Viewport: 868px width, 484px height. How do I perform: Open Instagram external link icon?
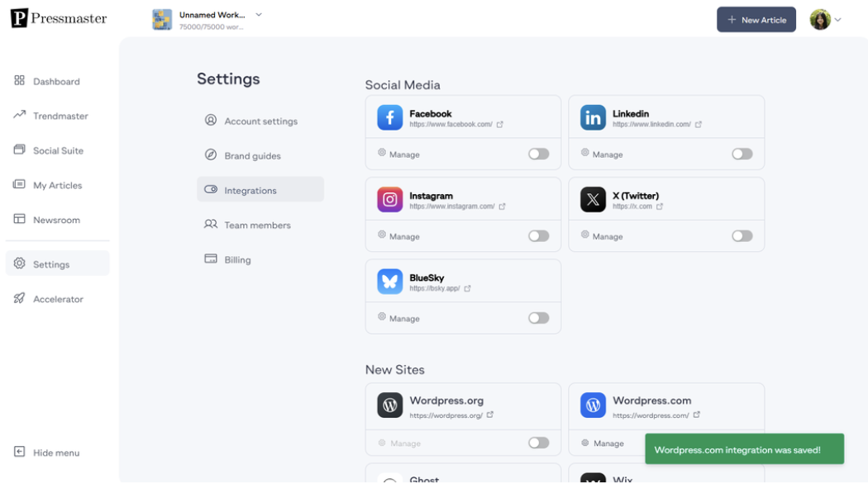point(502,206)
